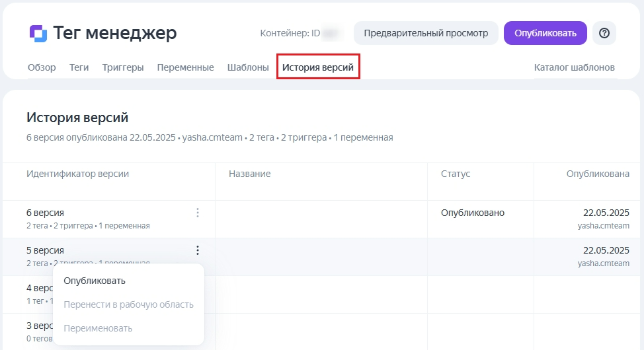
Task: Select the 5 версия row title
Action: (x=45, y=250)
